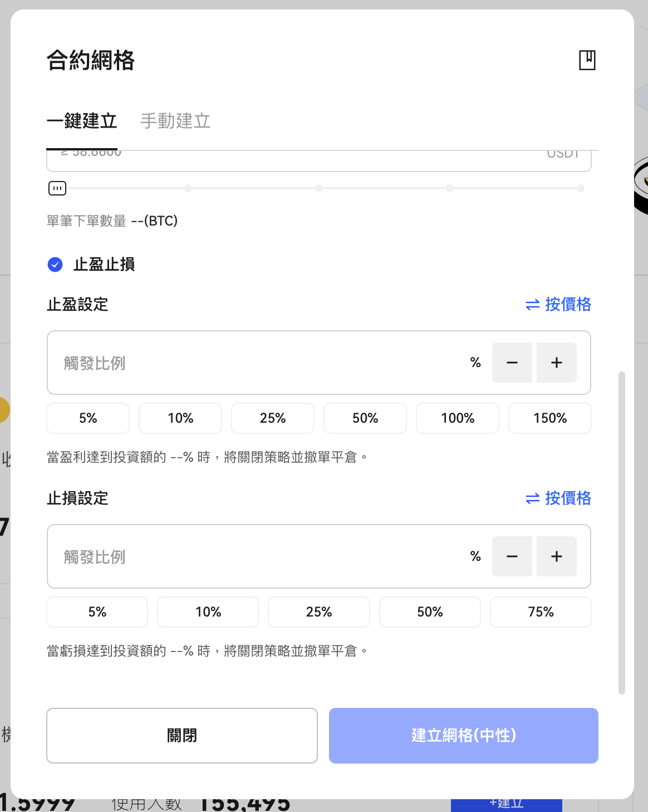Choose 150% take-profit preset
The width and height of the screenshot is (648, 812).
pyautogui.click(x=550, y=418)
